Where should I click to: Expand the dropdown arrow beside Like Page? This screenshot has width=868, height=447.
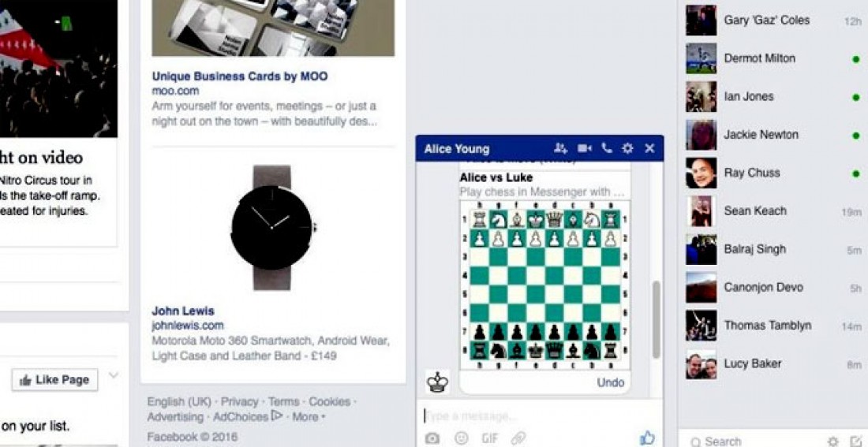click(x=114, y=375)
